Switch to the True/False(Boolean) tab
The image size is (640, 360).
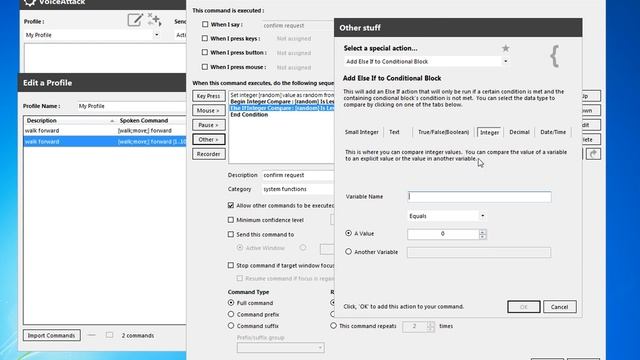(443, 132)
